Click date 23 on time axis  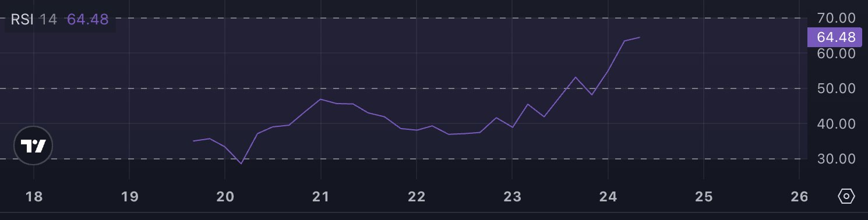(x=512, y=197)
